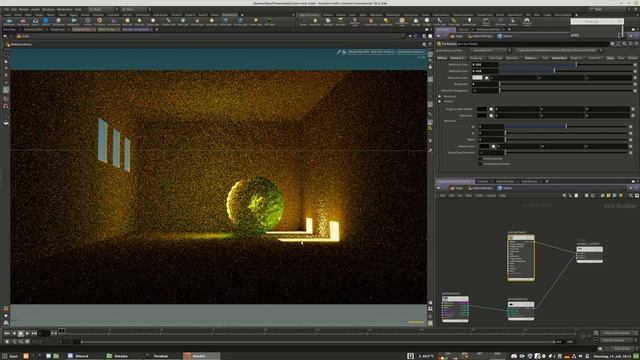This screenshot has height=360, width=640.
Task: Open the Edit menu in the main menu bar
Action: point(14,9)
